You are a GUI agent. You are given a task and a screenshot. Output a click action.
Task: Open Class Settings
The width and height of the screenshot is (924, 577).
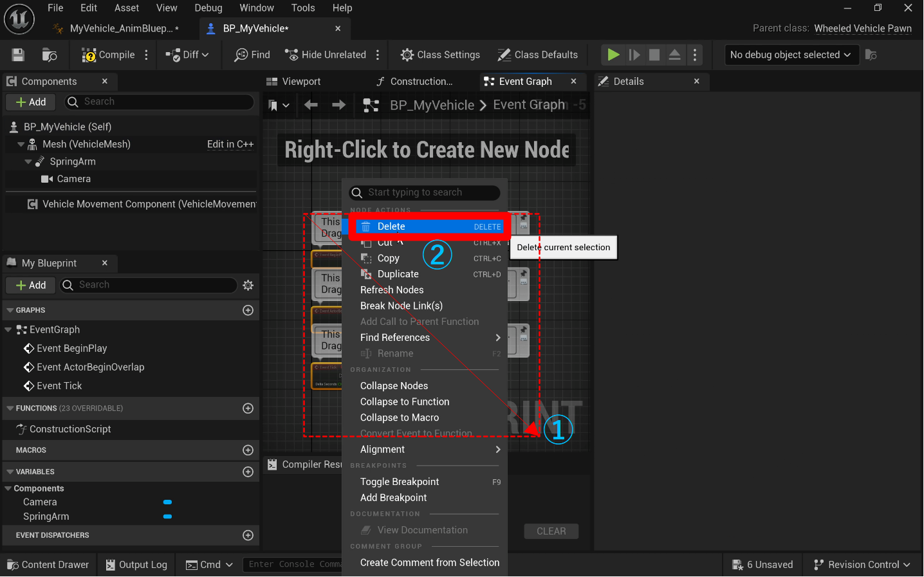click(x=440, y=55)
